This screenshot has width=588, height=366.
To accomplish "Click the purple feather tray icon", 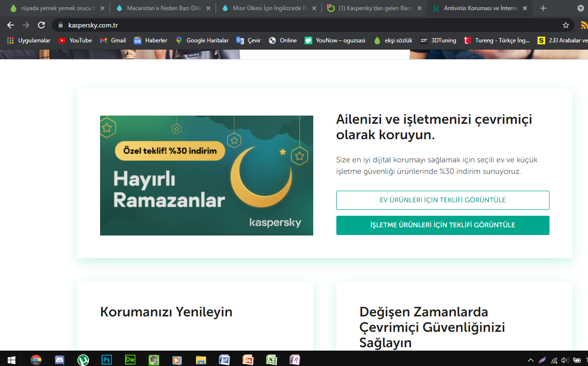I will point(543,360).
